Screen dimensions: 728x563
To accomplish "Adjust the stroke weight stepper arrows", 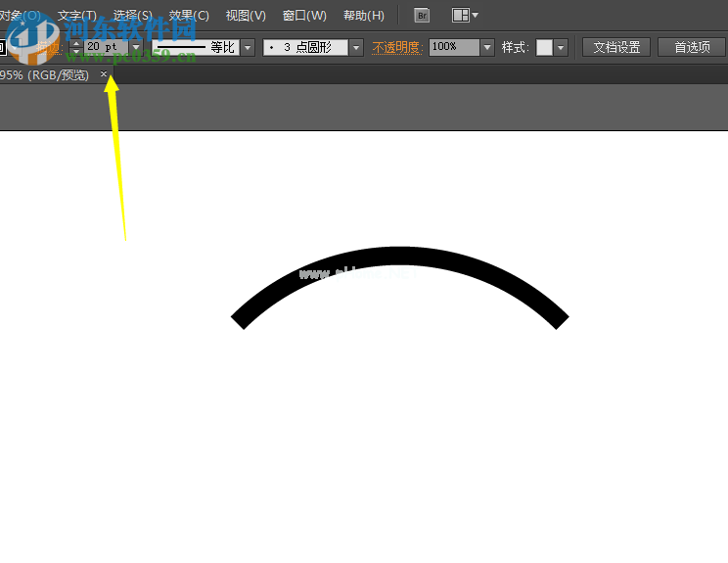I will [76, 47].
